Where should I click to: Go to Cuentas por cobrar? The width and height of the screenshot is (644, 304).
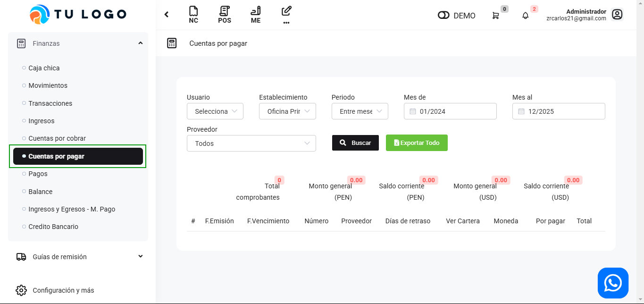[57, 138]
